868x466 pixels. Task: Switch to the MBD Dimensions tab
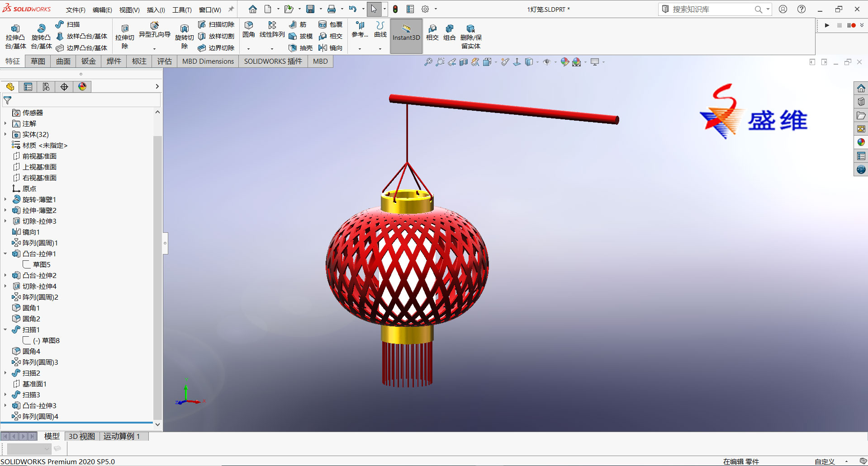[208, 61]
